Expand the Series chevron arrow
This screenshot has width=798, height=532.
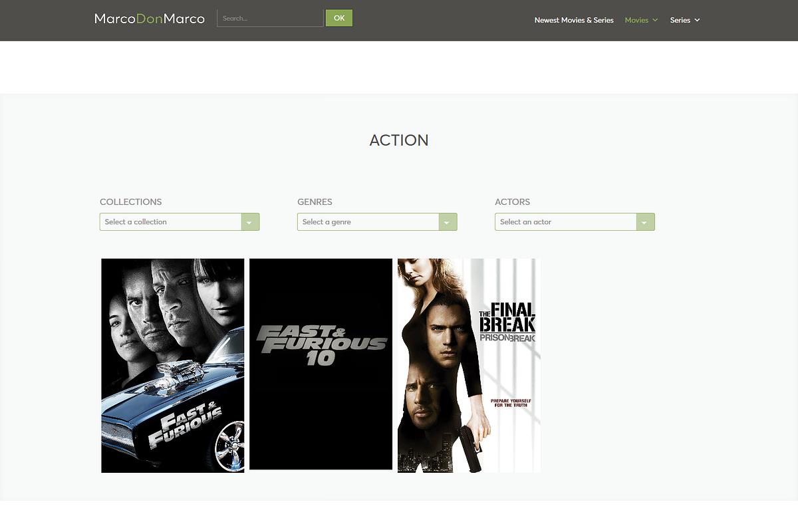click(x=697, y=20)
